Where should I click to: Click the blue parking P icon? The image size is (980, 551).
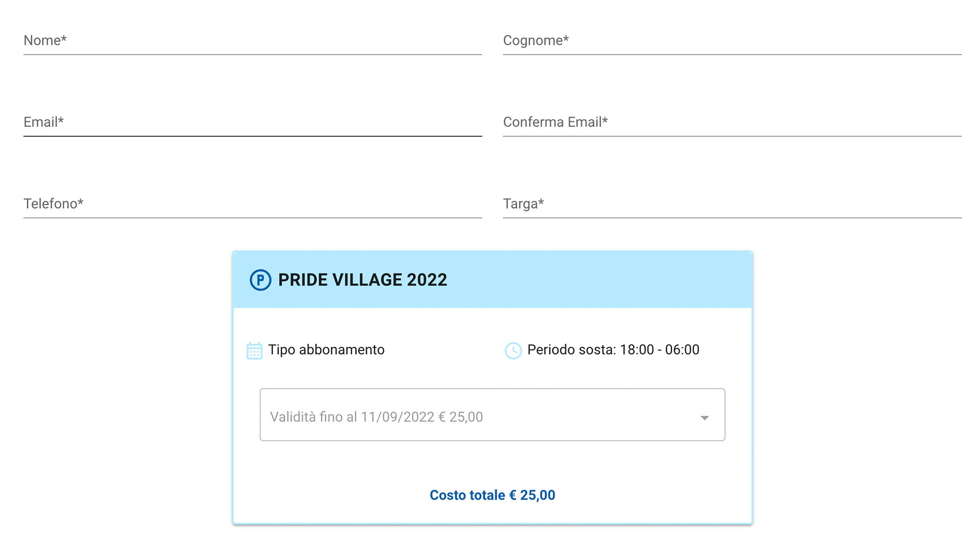(260, 280)
